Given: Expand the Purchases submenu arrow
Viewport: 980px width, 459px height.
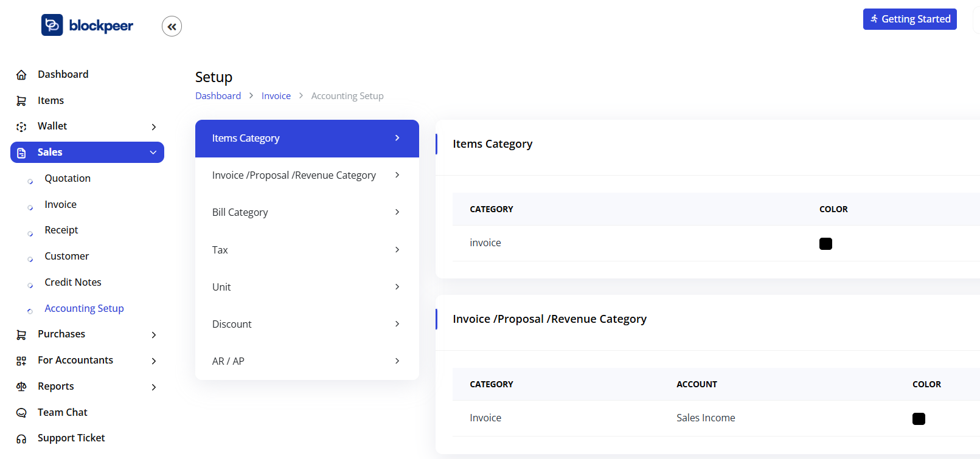Looking at the screenshot, I should (154, 335).
